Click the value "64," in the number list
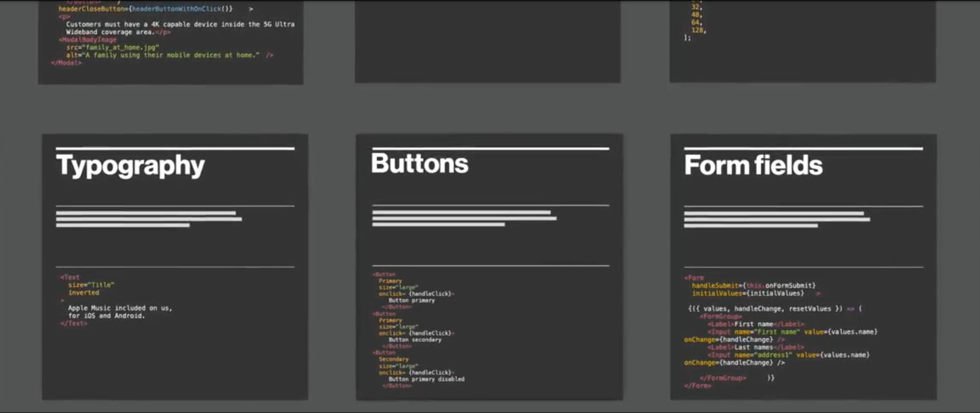 click(x=698, y=23)
